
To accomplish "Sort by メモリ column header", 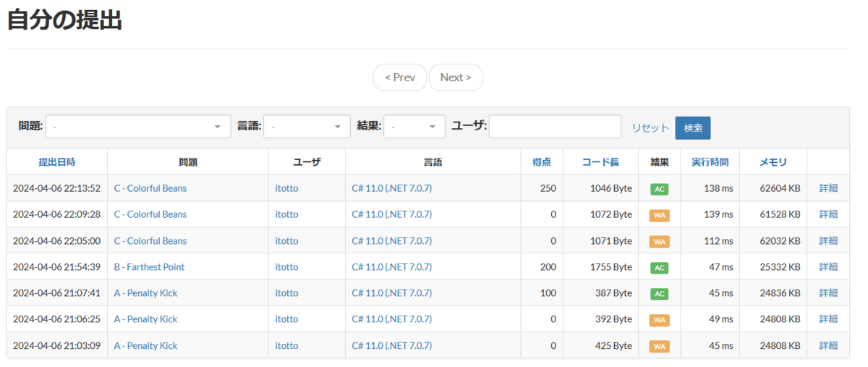I will point(773,162).
